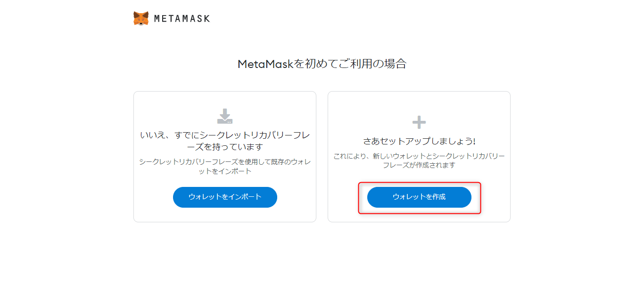This screenshot has width=644, height=295.
Task: Click description line フレーズが作成されます
Action: tap(419, 165)
